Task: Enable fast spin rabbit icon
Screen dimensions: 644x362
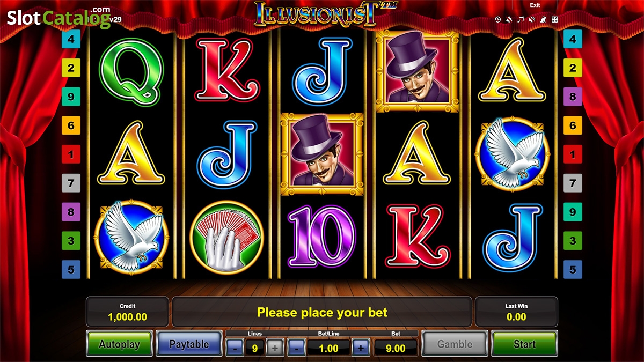Action: [x=543, y=20]
